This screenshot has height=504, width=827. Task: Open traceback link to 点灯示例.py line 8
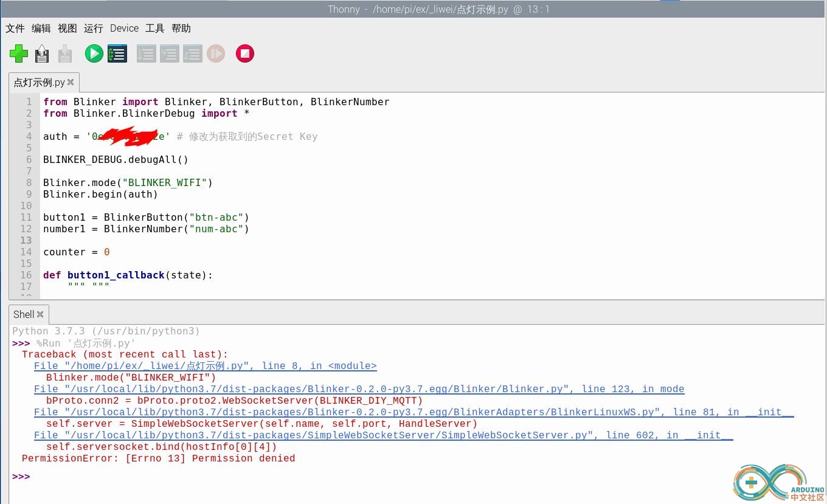[206, 366]
